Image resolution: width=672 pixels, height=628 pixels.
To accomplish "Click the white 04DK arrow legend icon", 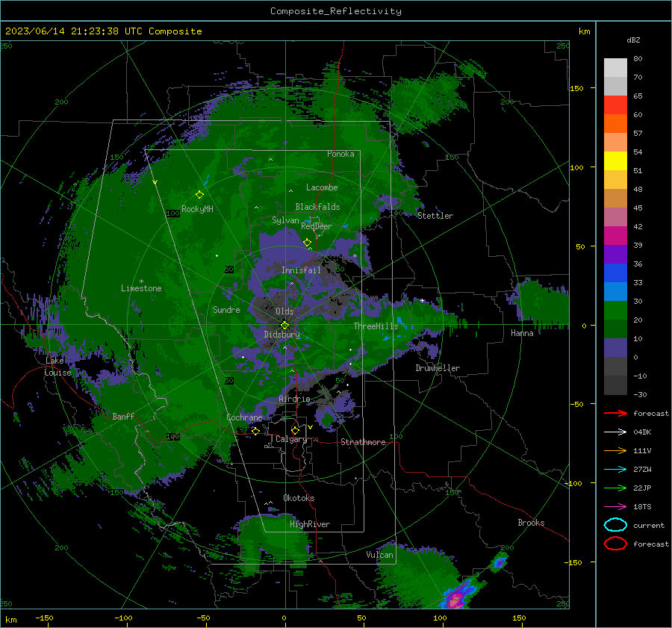I will [x=615, y=432].
